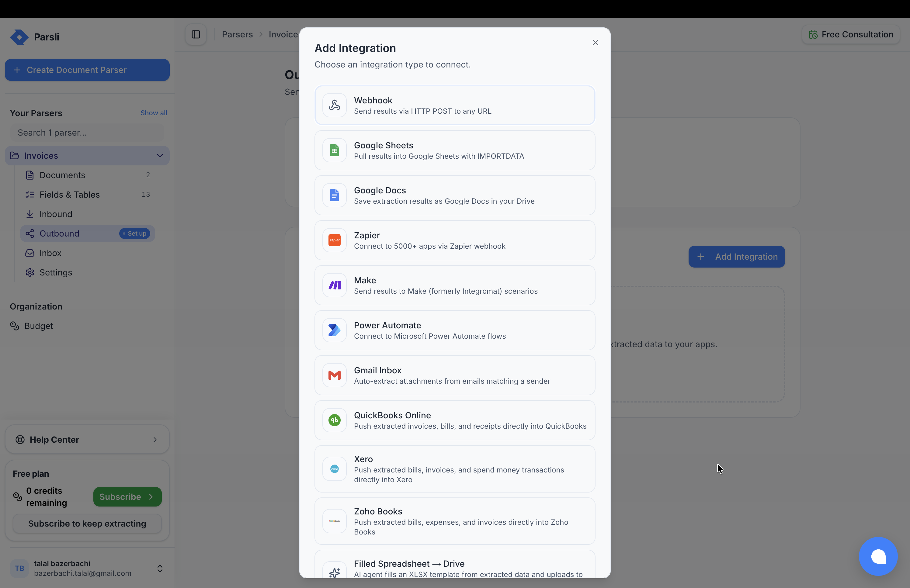The height and width of the screenshot is (588, 910).
Task: Open Documents in the sidebar
Action: 88,175
